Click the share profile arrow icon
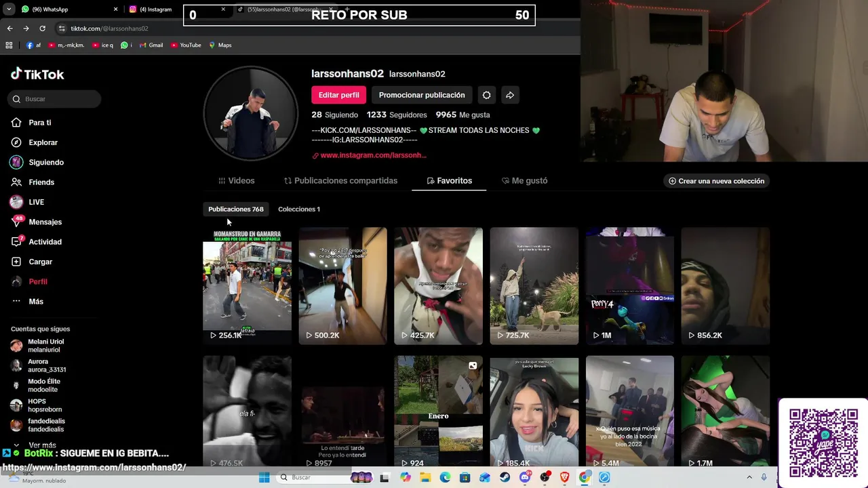 (510, 95)
